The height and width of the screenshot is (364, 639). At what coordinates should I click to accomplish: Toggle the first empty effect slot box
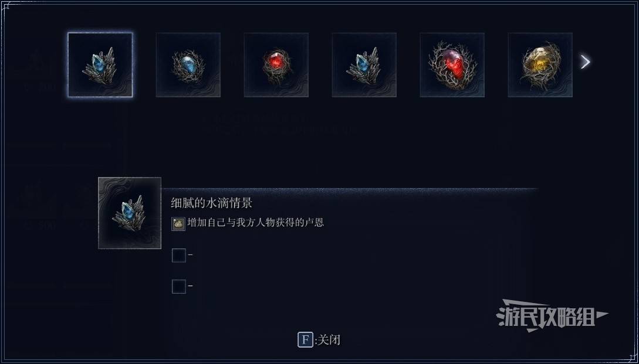tap(179, 256)
